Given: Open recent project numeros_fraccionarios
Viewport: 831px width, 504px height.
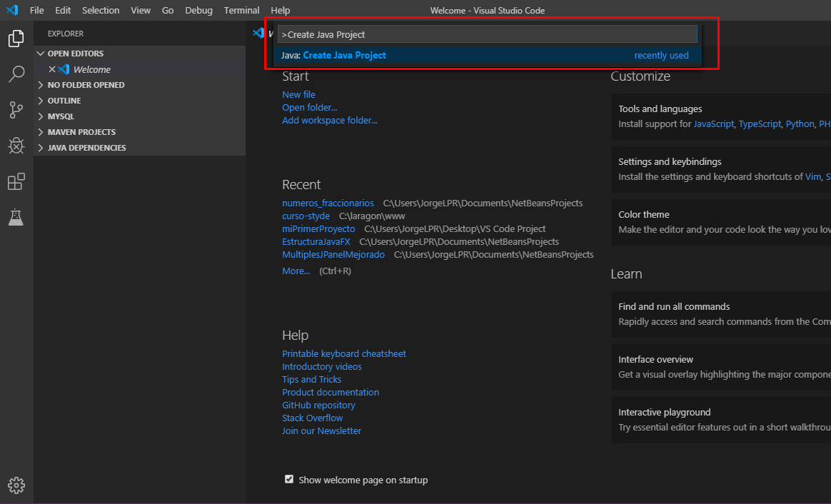Looking at the screenshot, I should 328,203.
